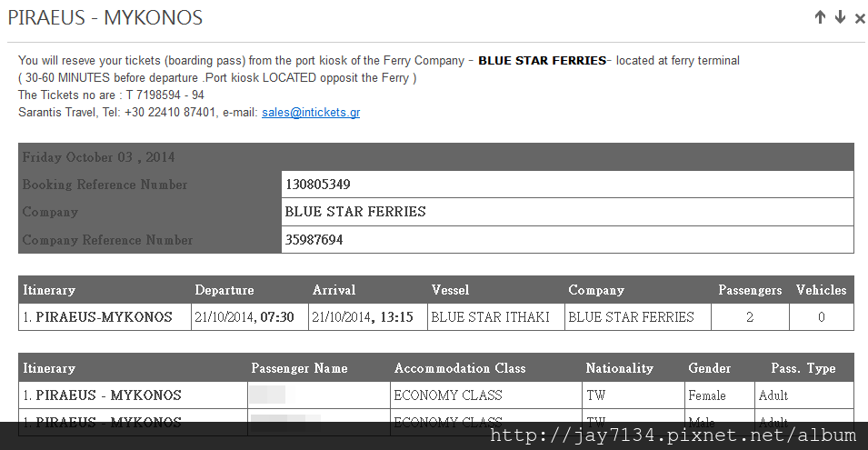Click the Arrival column header
Viewport: 868px width, 450px height.
point(334,290)
